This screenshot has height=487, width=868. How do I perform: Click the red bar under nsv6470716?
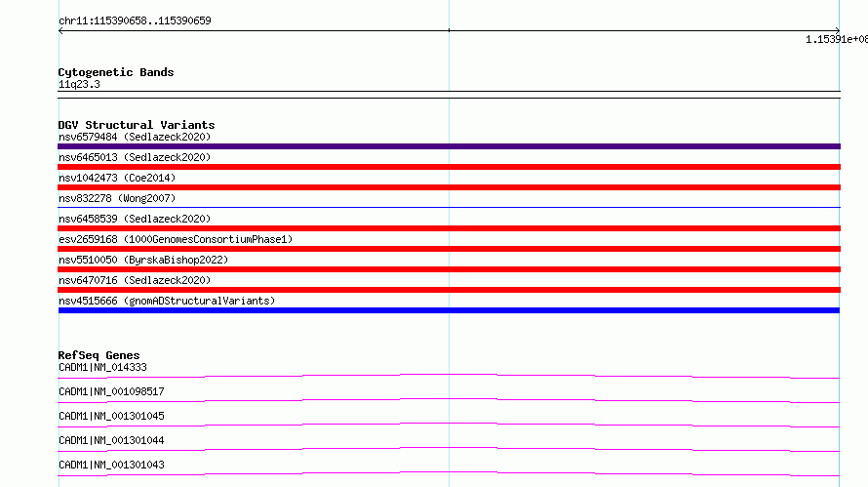pos(449,290)
